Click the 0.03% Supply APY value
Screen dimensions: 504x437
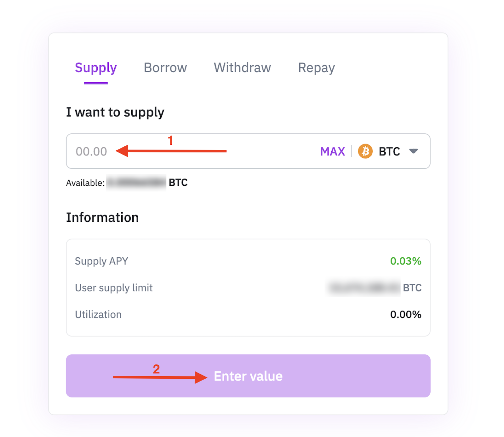pos(405,261)
